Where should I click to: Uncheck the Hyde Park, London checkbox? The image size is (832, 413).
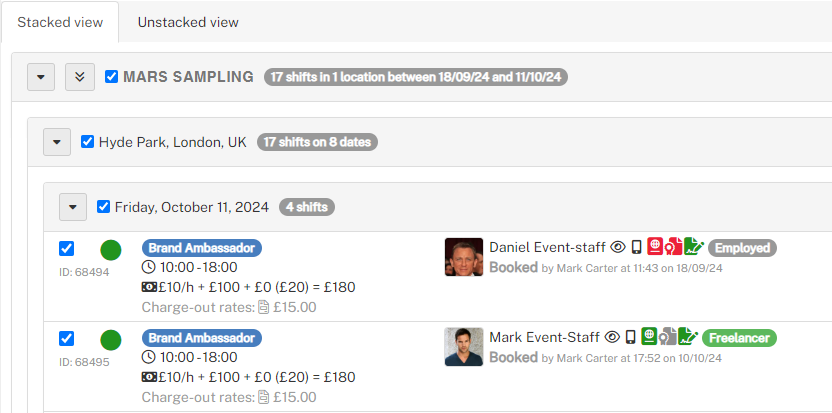88,142
